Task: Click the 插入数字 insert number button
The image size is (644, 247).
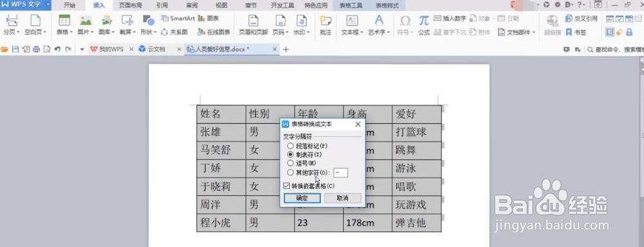Action: pos(450,19)
